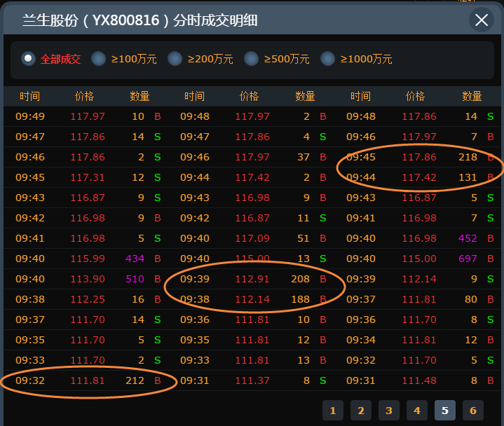Go to page 1
504x426 pixels.
point(333,411)
